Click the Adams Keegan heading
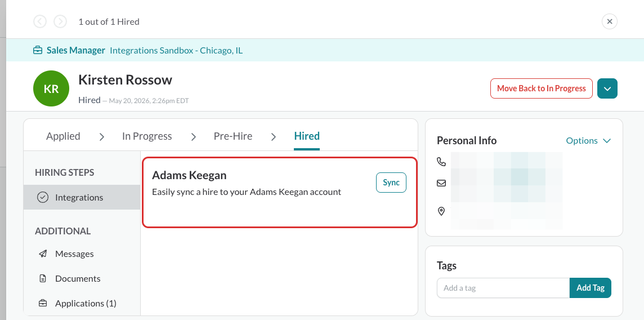The width and height of the screenshot is (644, 320). click(x=189, y=175)
